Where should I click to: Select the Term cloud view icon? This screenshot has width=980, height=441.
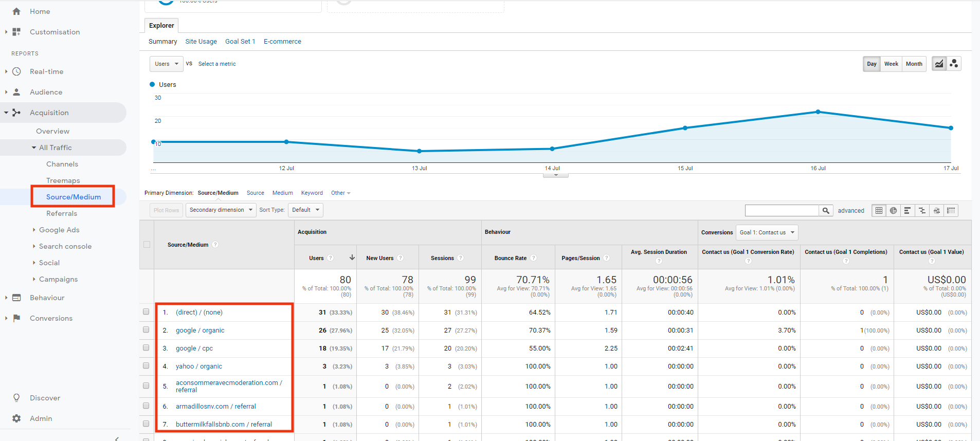pos(936,210)
